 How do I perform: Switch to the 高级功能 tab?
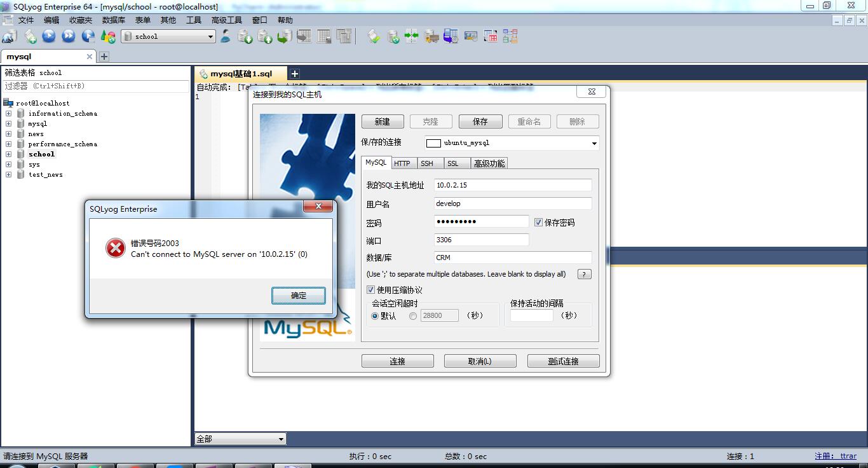(489, 163)
